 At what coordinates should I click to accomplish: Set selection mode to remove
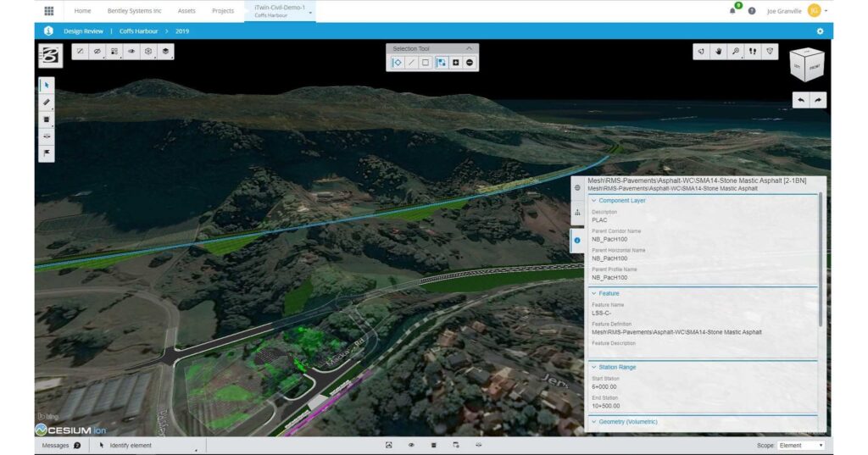click(x=470, y=63)
